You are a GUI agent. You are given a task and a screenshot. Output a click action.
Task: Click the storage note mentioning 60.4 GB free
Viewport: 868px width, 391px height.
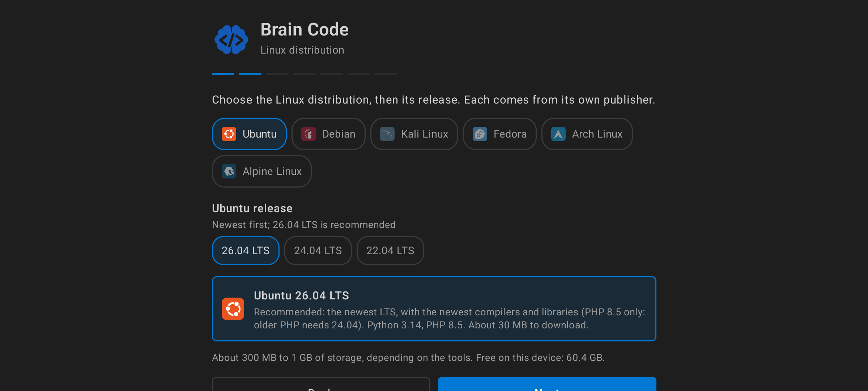pos(408,358)
